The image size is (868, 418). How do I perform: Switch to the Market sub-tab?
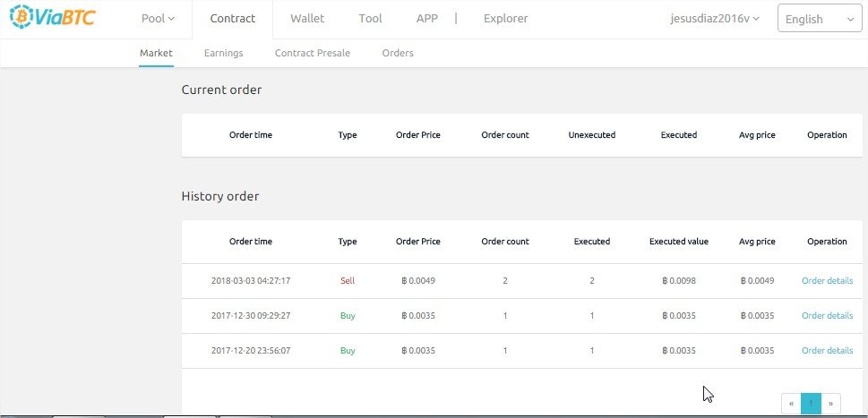point(156,53)
